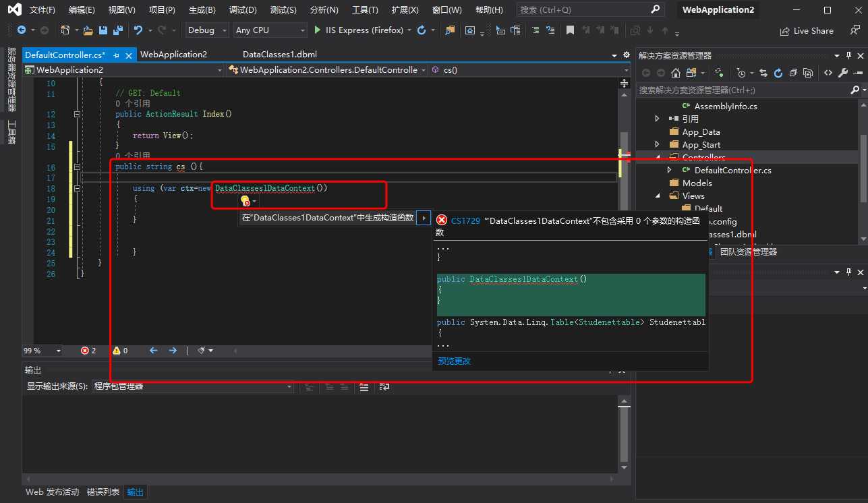
Task: Refresh the Solution Explorer tree
Action: 778,73
